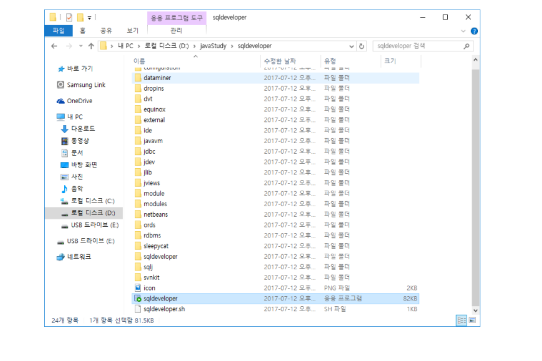Viewport: 542px width, 361px height.
Task: Select the sleepycat folder name
Action: click(156, 246)
